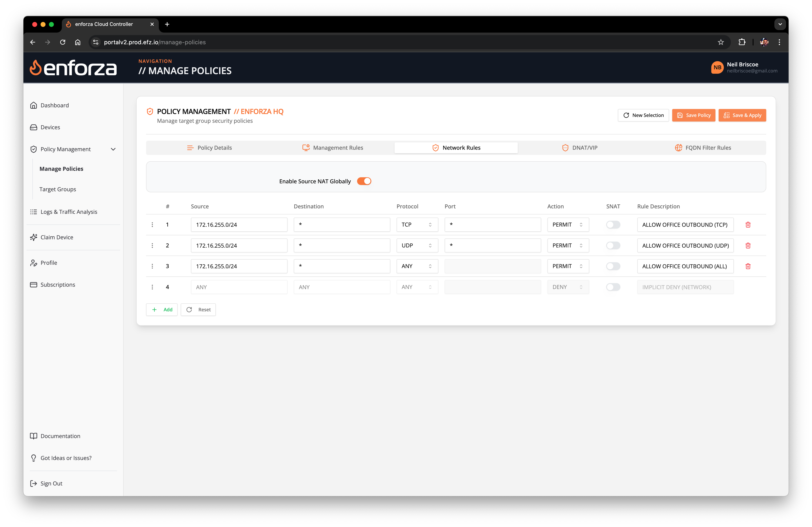The image size is (812, 527).
Task: Edit source field of rule 3
Action: coord(239,266)
